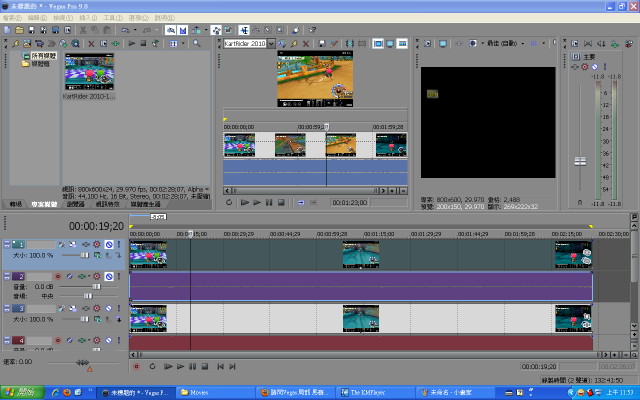640x400 pixels.
Task: Click the save disk icon in Trimmer toolbar
Action: pos(322,44)
